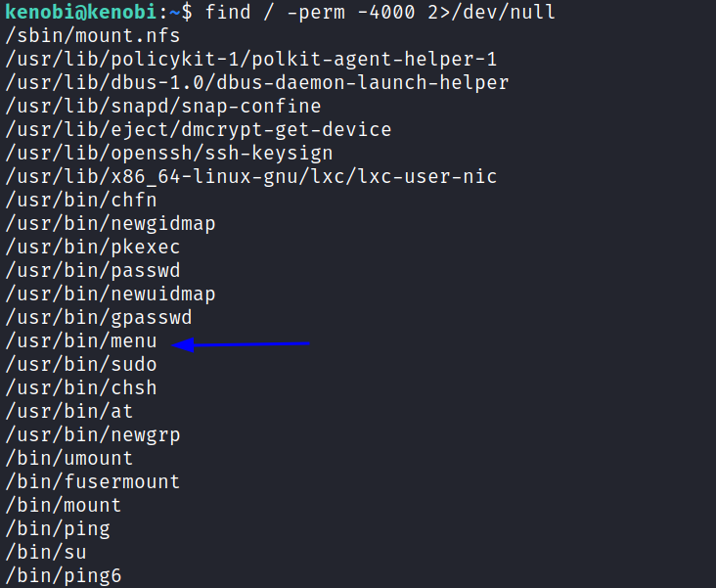Select the lxc-user-nic line

251,177
